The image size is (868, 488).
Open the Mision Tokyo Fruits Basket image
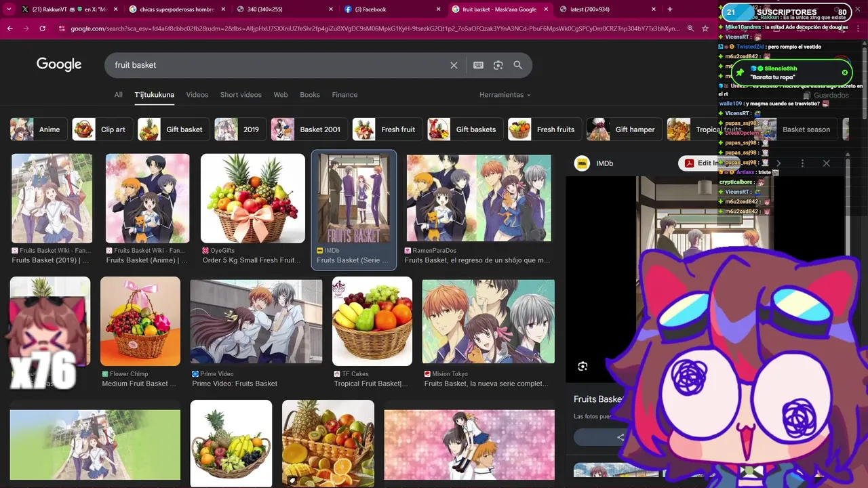coord(488,321)
